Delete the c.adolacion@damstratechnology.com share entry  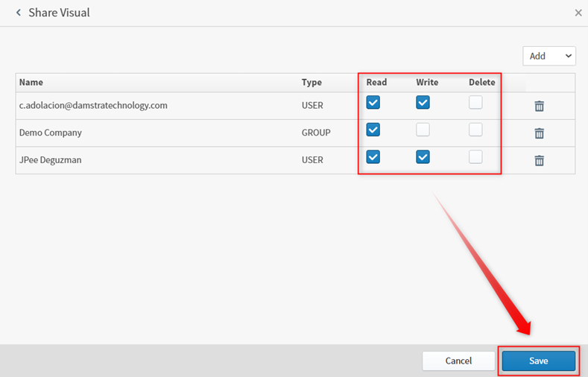tap(540, 106)
